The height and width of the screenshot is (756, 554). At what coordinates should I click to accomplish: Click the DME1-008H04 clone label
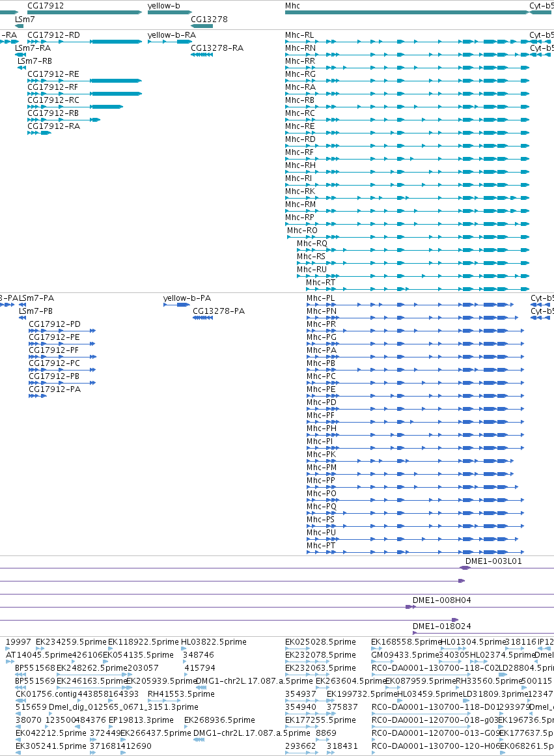click(441, 601)
